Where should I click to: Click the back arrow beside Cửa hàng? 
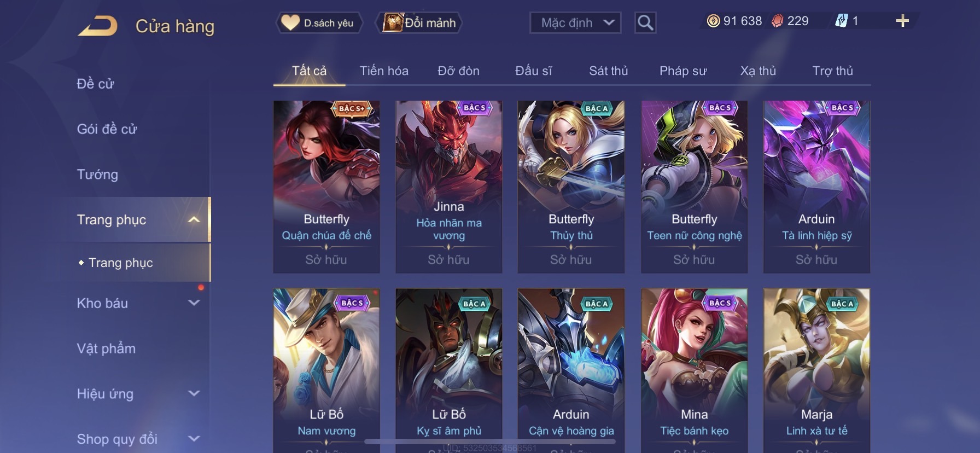click(98, 26)
